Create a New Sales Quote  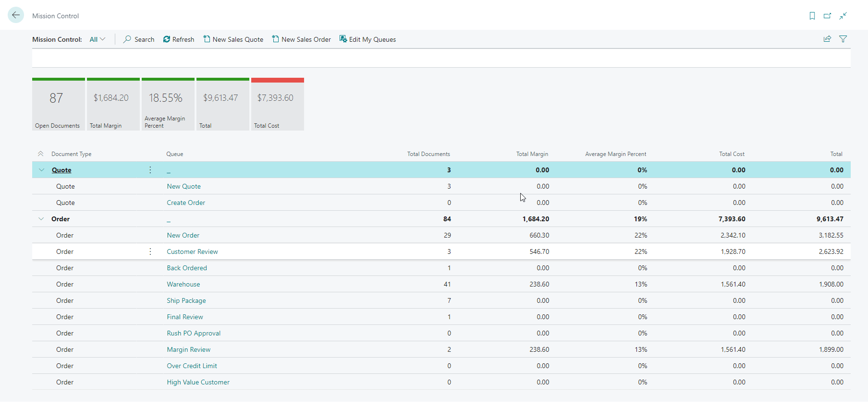pos(233,39)
